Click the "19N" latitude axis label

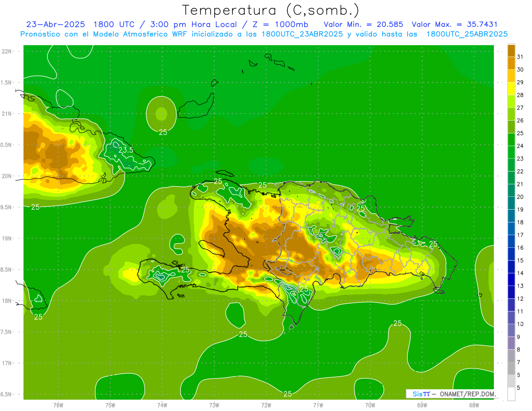7,239
